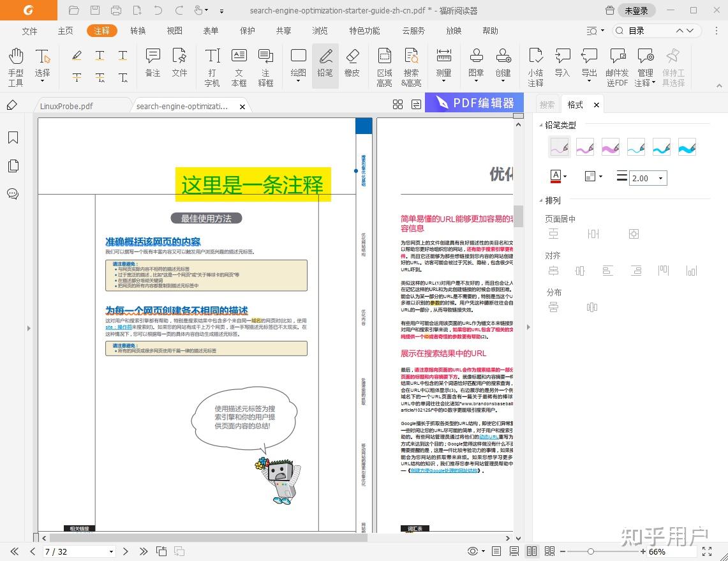Jump to the last page

(x=144, y=551)
